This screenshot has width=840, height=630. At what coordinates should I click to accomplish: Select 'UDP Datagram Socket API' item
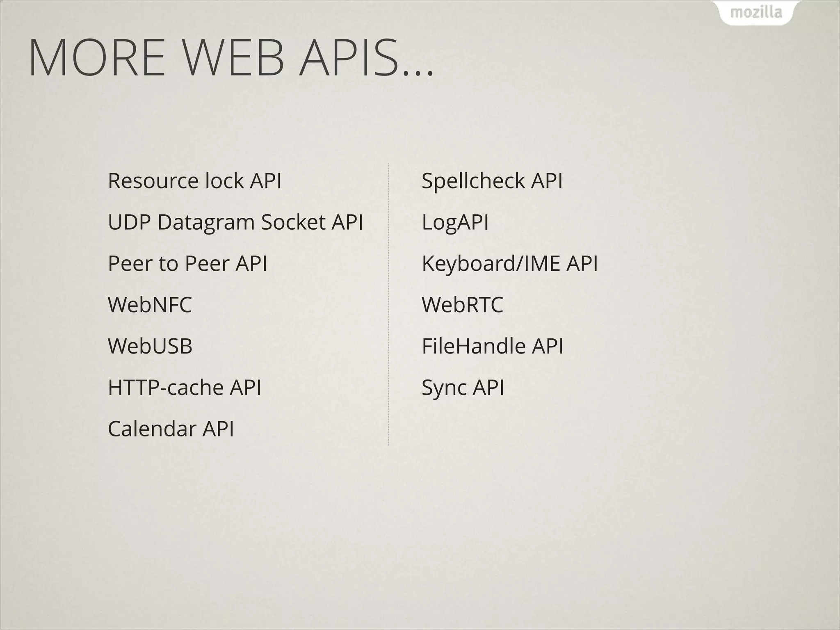[x=235, y=223]
